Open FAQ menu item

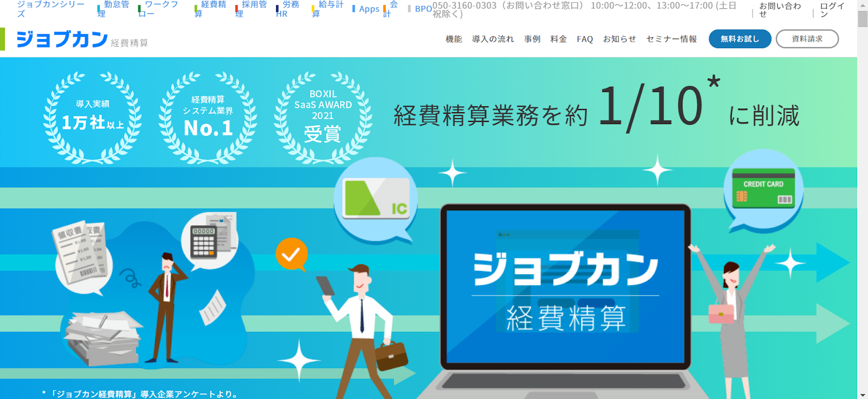point(585,39)
